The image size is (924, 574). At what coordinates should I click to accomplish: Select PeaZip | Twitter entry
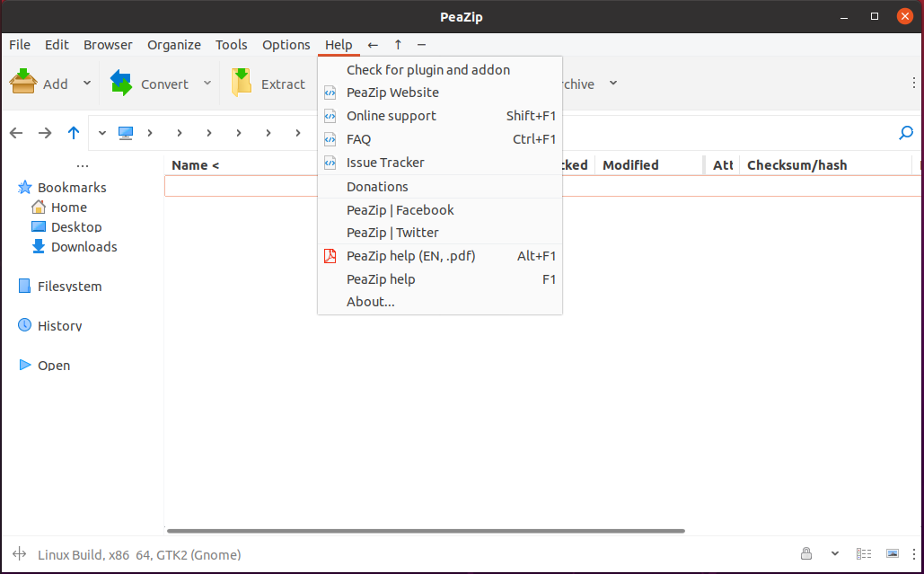(440, 232)
